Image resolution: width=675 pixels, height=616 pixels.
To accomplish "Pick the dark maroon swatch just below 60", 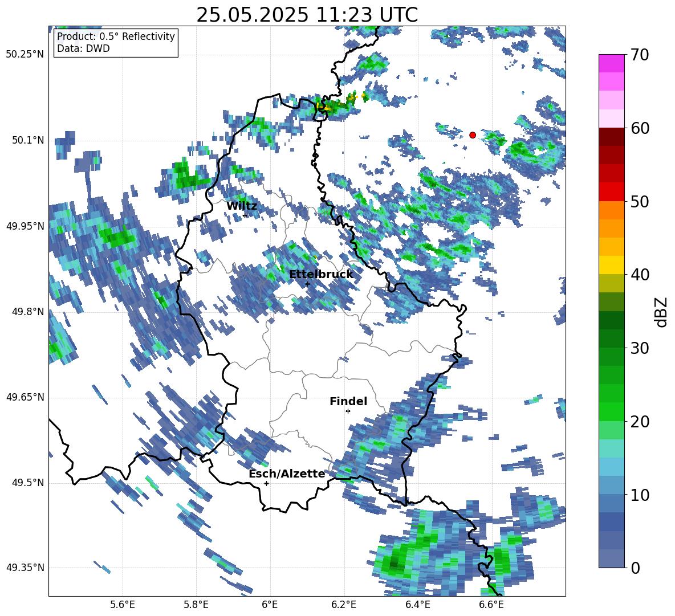I will pos(611,137).
